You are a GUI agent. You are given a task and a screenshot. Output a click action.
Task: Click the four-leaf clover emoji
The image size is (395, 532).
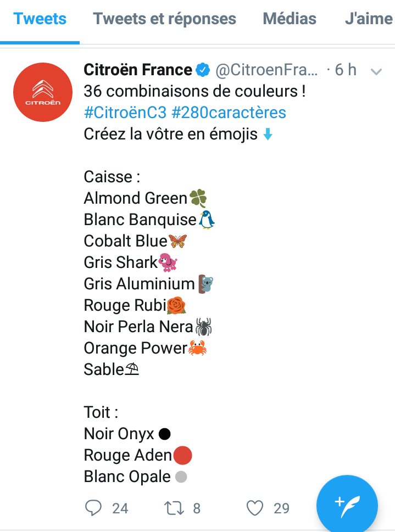[x=198, y=198]
